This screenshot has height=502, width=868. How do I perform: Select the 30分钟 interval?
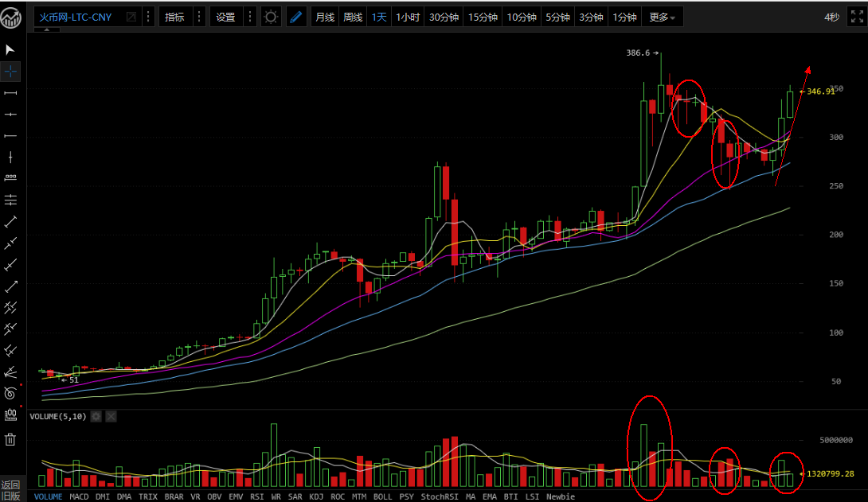point(444,18)
